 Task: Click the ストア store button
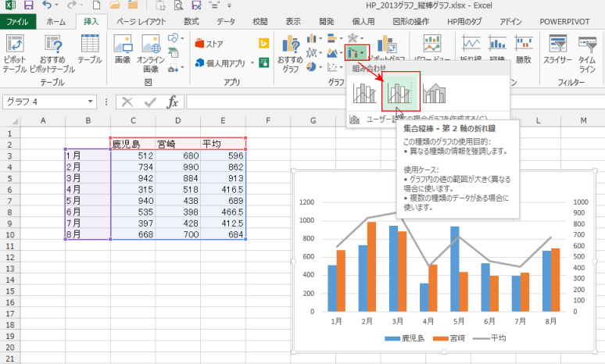click(x=209, y=44)
